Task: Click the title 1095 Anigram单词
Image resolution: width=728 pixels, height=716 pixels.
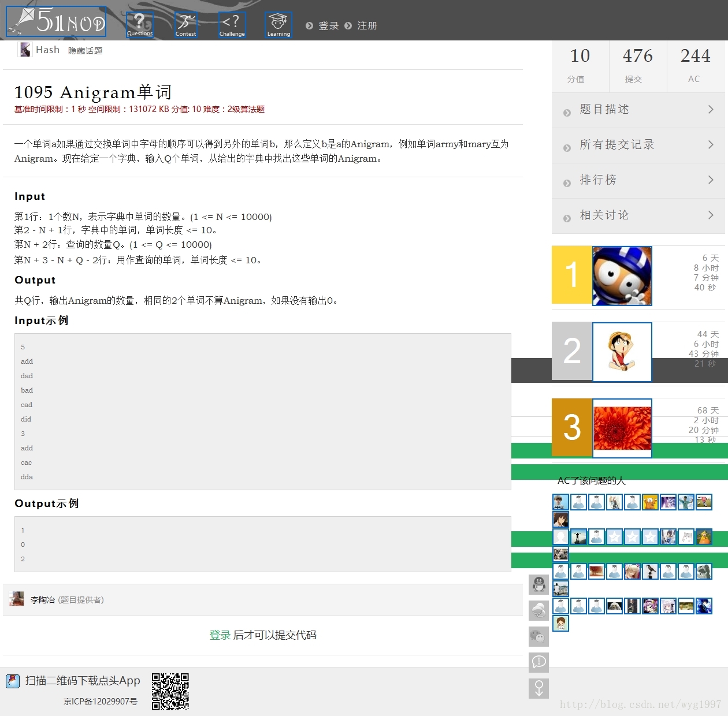Action: pyautogui.click(x=93, y=92)
